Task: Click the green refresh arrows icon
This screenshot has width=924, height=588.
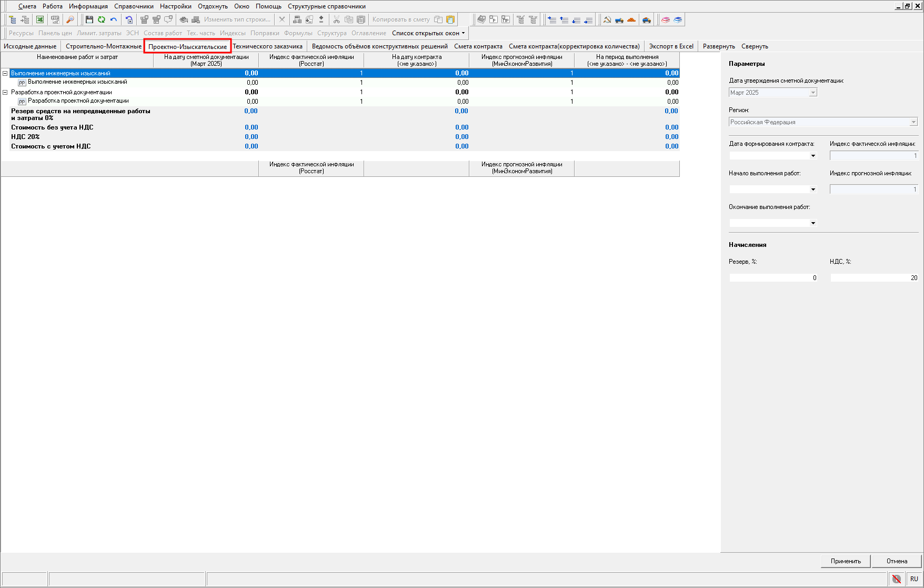Action: click(x=102, y=19)
